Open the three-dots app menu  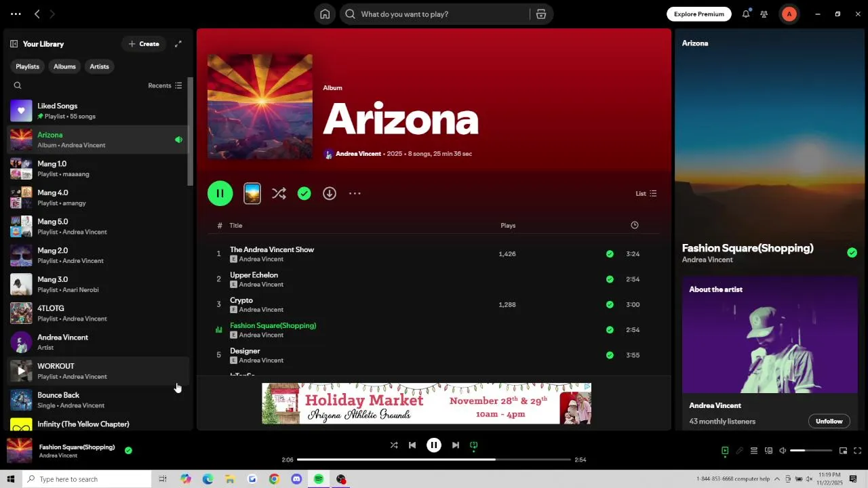coord(16,14)
